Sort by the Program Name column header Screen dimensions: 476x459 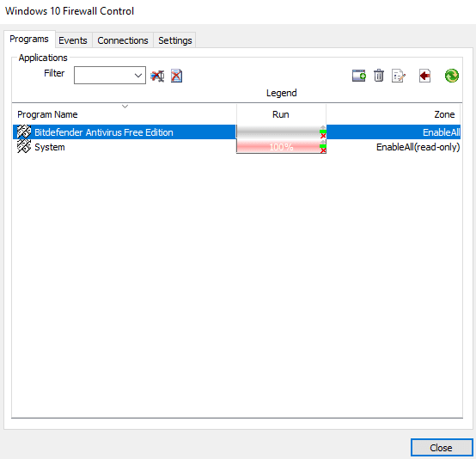point(125,114)
